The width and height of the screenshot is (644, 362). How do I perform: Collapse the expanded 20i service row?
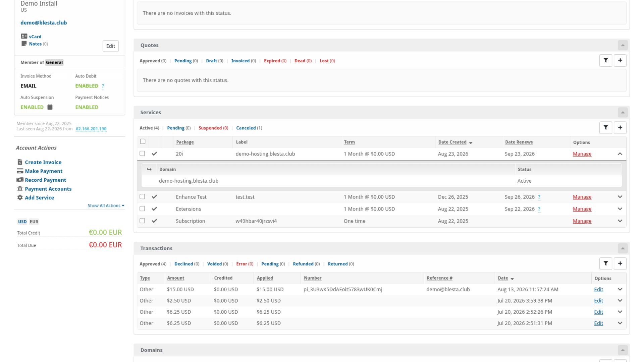pos(620,154)
